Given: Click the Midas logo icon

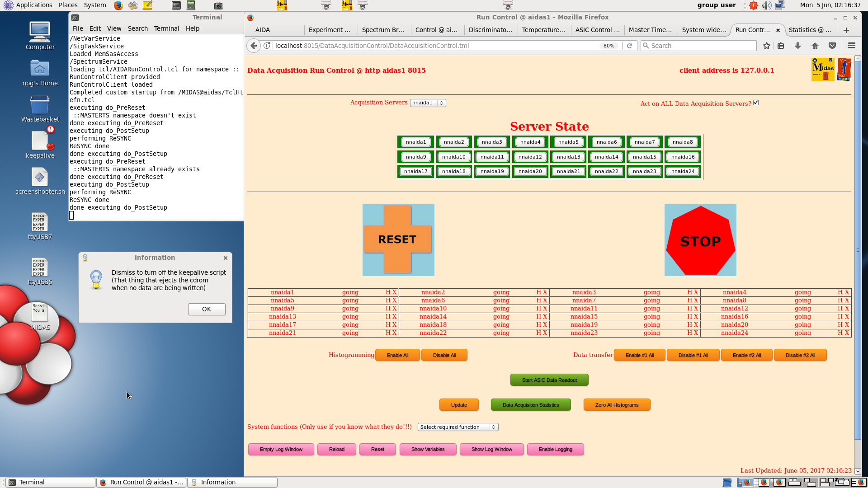Looking at the screenshot, I should (x=822, y=70).
